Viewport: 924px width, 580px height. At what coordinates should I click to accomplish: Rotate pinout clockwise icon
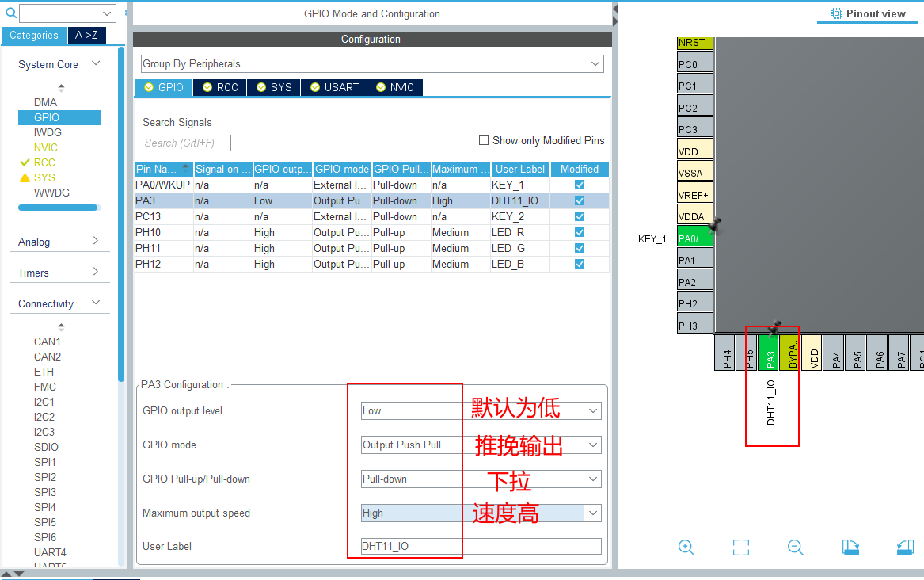coord(850,547)
